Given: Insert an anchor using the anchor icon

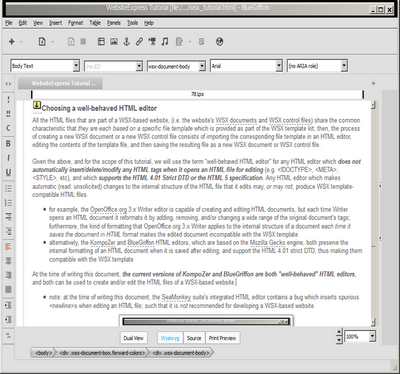Looking at the screenshot, I should click(x=126, y=42).
